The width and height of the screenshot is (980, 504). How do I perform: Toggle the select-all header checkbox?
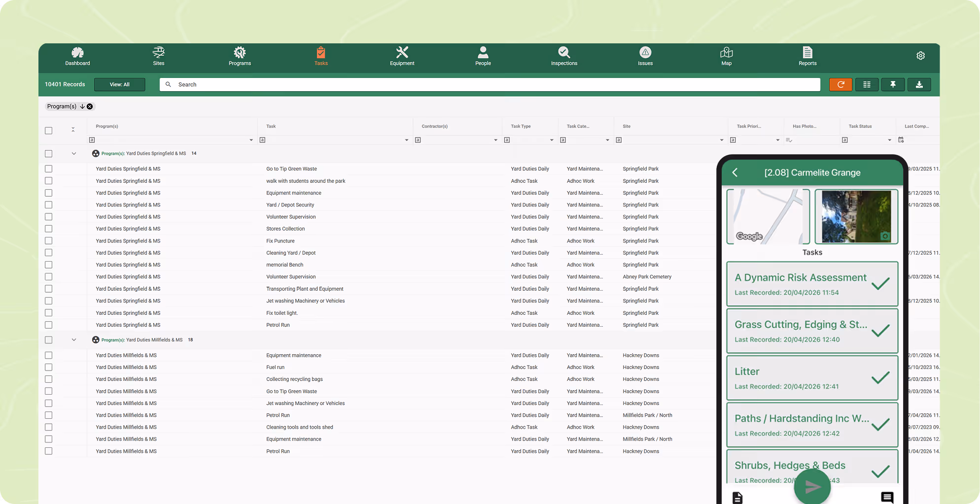(48, 131)
